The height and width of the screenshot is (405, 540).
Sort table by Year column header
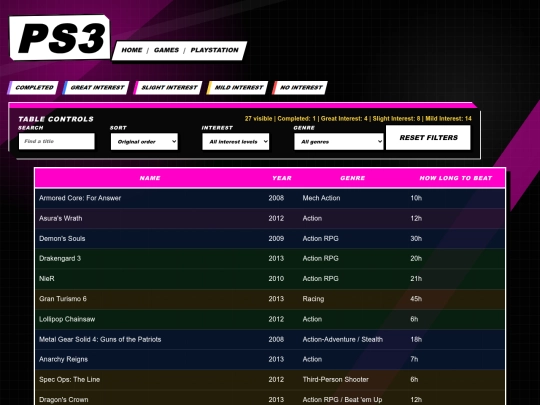(282, 178)
